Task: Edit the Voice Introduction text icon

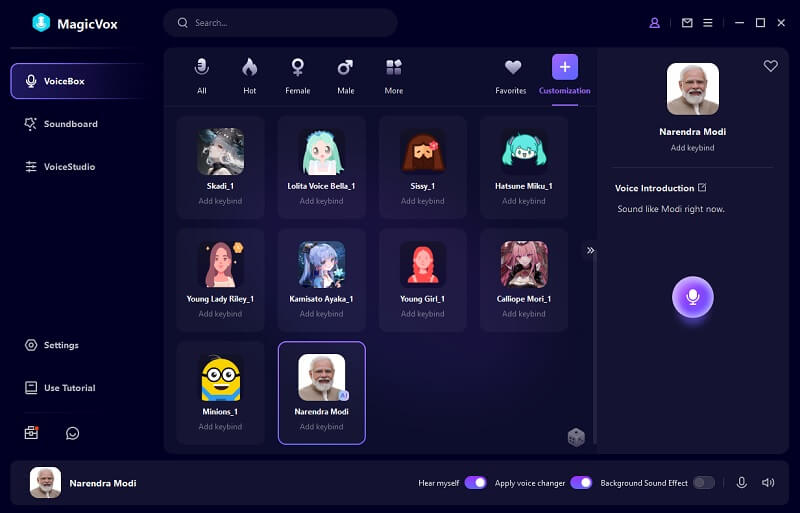Action: pyautogui.click(x=702, y=187)
